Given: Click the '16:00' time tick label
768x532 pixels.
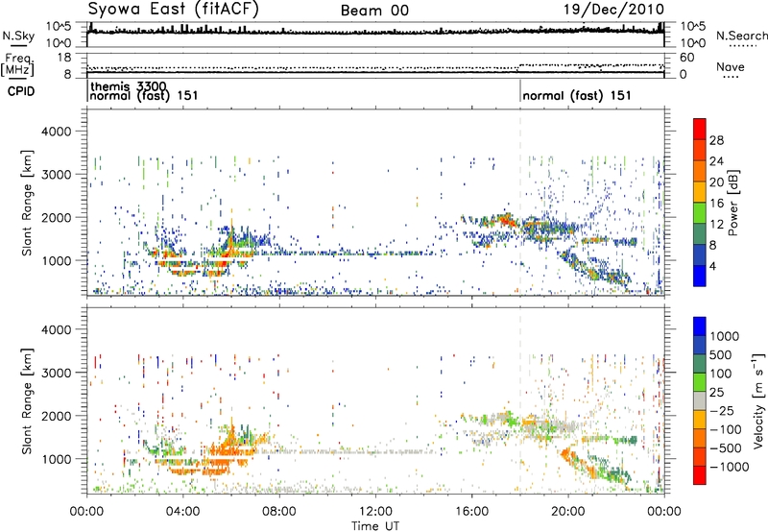Looking at the screenshot, I should [x=471, y=512].
